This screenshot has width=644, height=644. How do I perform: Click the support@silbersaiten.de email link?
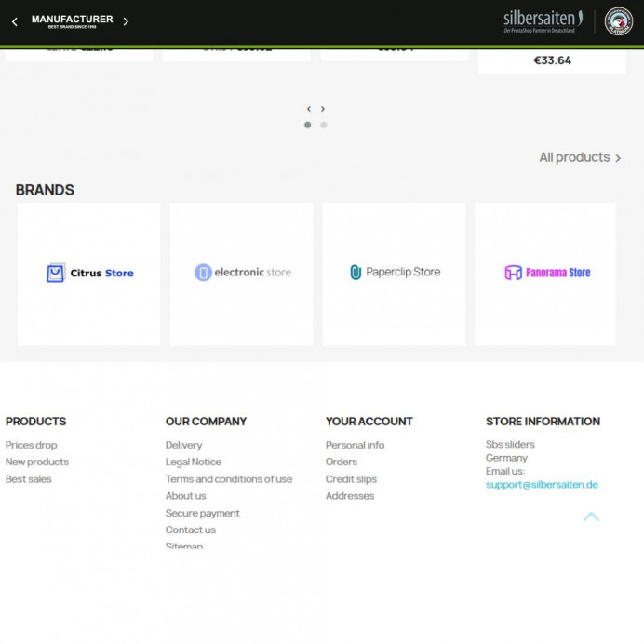[x=542, y=485]
